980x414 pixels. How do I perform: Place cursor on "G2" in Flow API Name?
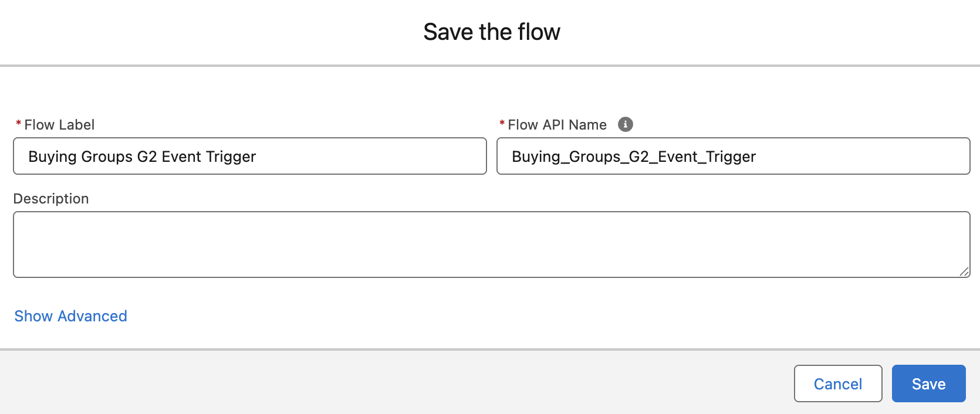[639, 157]
